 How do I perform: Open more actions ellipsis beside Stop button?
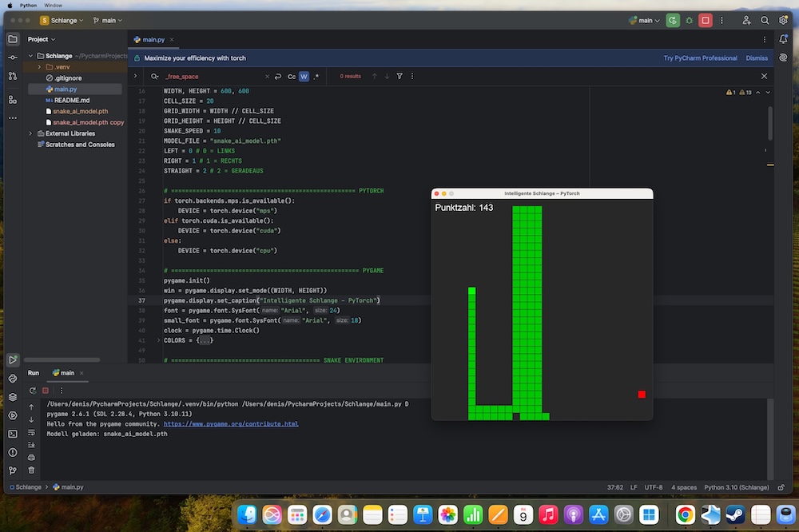(x=721, y=21)
